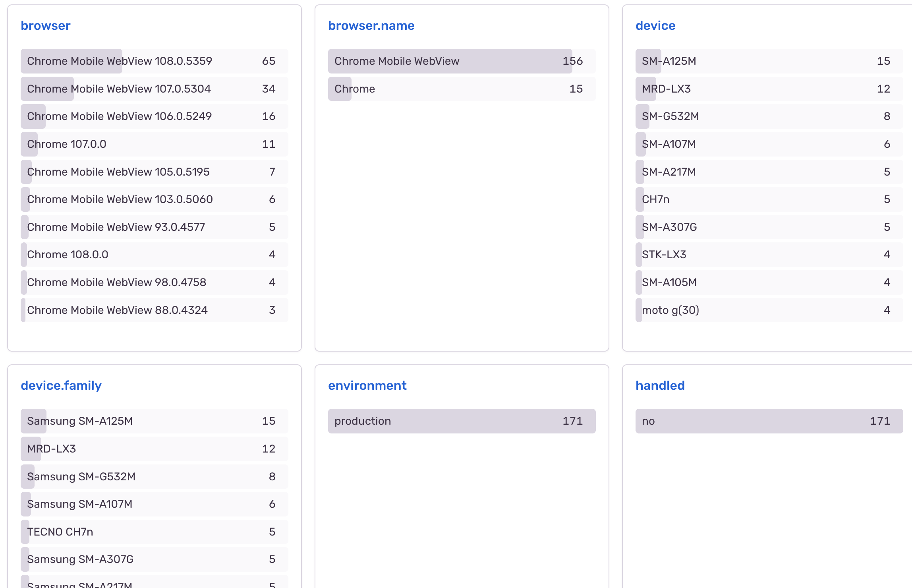Open the device.family tag heading link
Screen dimensions: 912x588
point(61,385)
